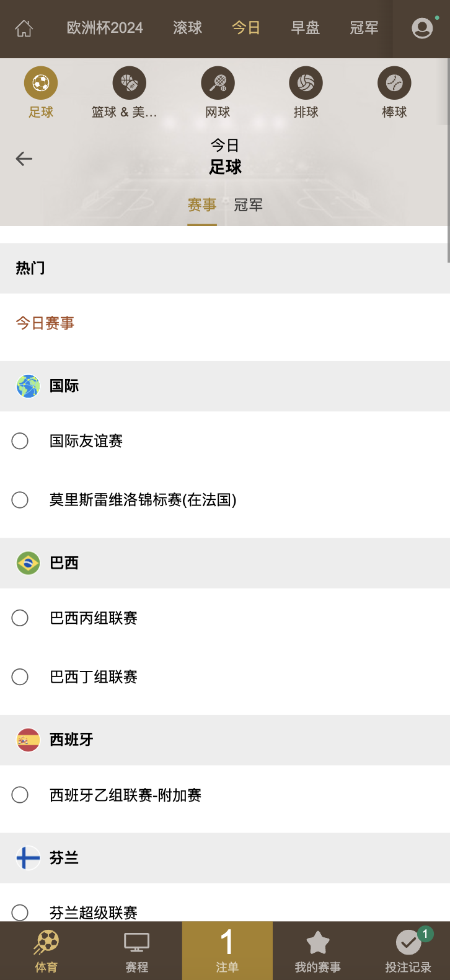Collapse the 国际 section header
The height and width of the screenshot is (980, 450).
tap(225, 386)
